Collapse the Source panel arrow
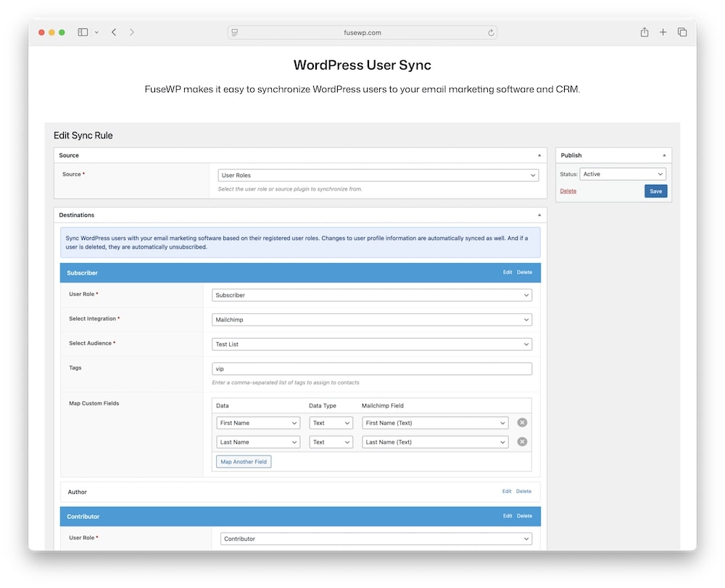Viewport: 725px width, 588px height. pos(539,155)
